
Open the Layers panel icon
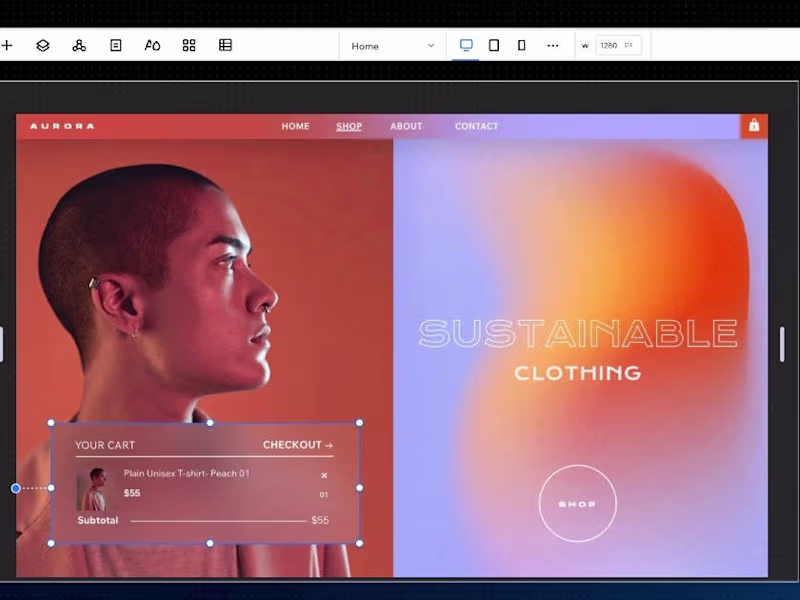[x=43, y=45]
